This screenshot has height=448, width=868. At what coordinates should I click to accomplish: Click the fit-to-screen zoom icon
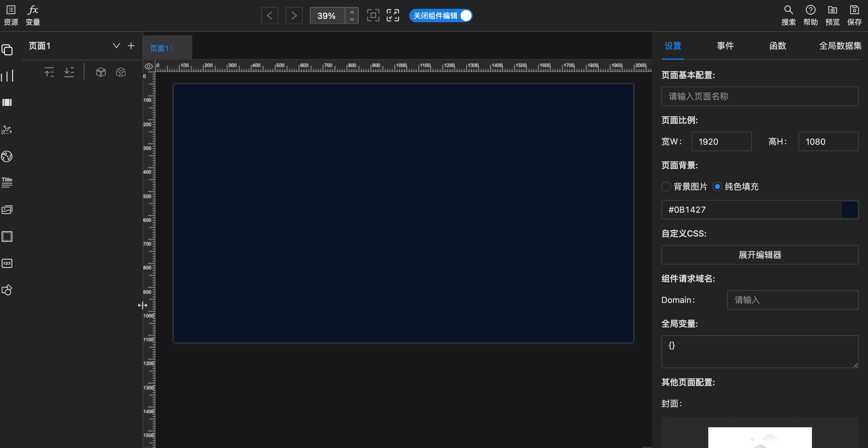point(373,16)
